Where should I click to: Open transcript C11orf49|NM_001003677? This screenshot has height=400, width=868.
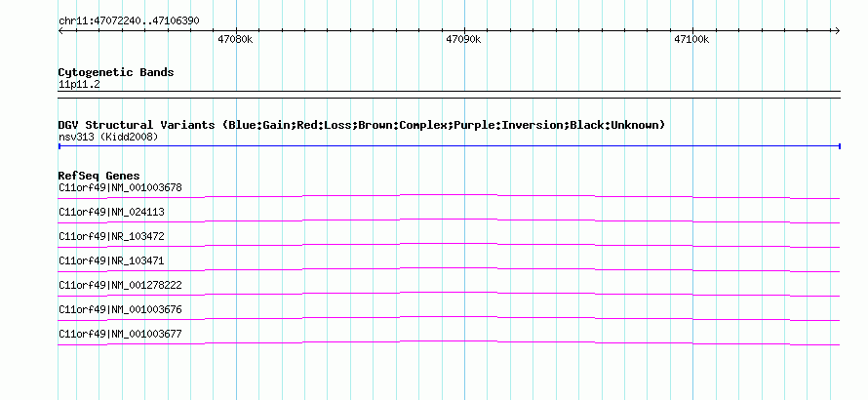point(120,334)
